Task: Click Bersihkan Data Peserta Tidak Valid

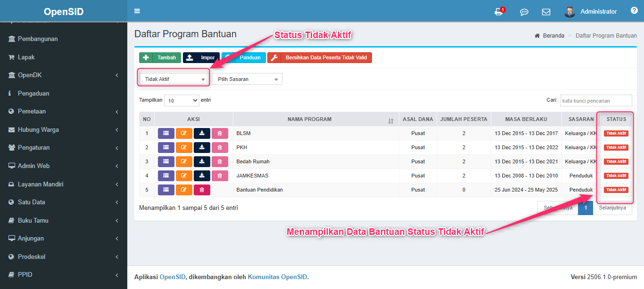Action: point(320,57)
